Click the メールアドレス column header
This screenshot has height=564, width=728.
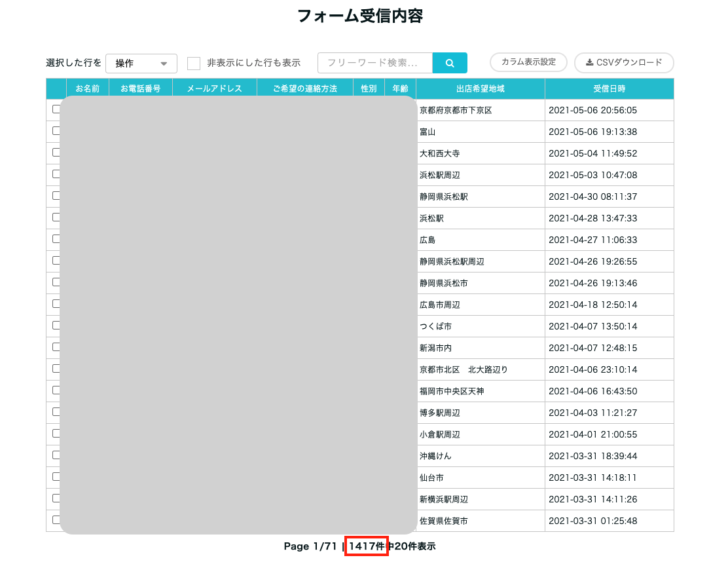click(214, 88)
